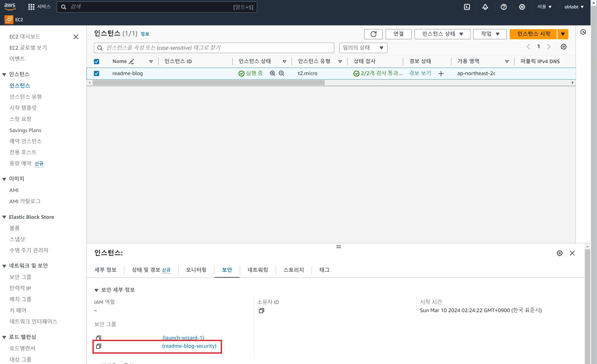Viewport: 597px width, 364px height.
Task: Open the 작업 actions dropdown
Action: coord(490,34)
